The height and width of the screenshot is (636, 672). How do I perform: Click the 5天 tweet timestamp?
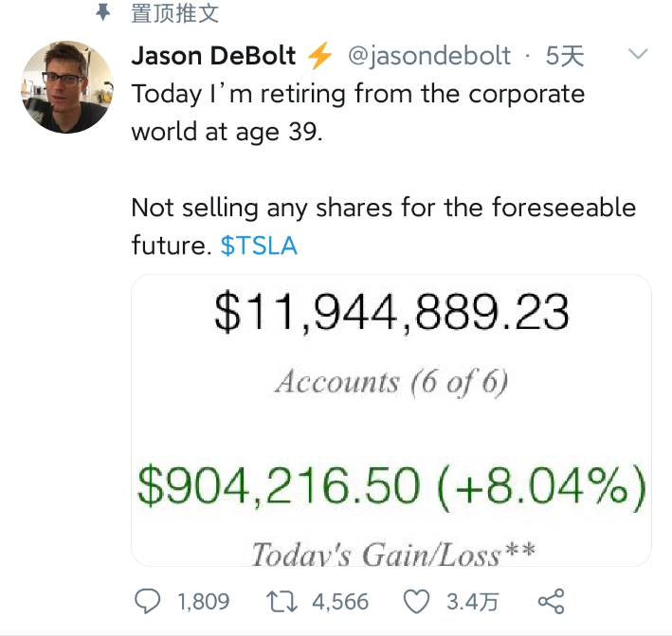point(565,56)
